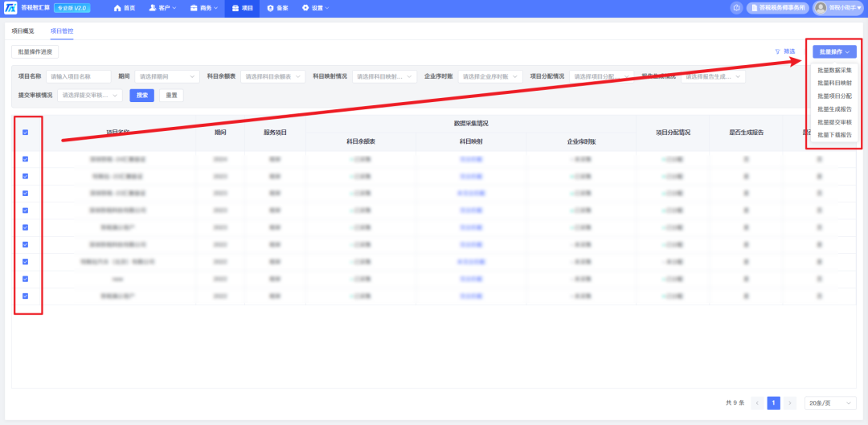Switch to the 项目概览 tab
This screenshot has height=425, width=868.
pyautogui.click(x=23, y=31)
